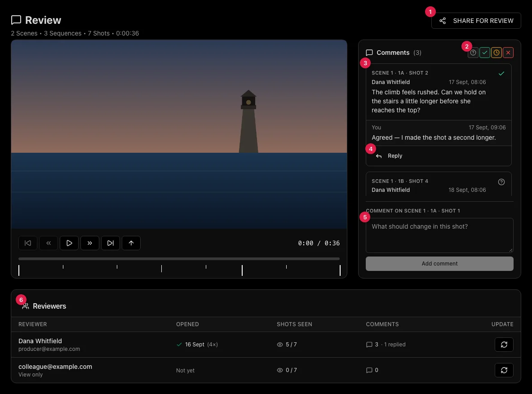This screenshot has height=394, width=532.
Task: Click the 'UPDATE' column header
Action: [x=502, y=324]
